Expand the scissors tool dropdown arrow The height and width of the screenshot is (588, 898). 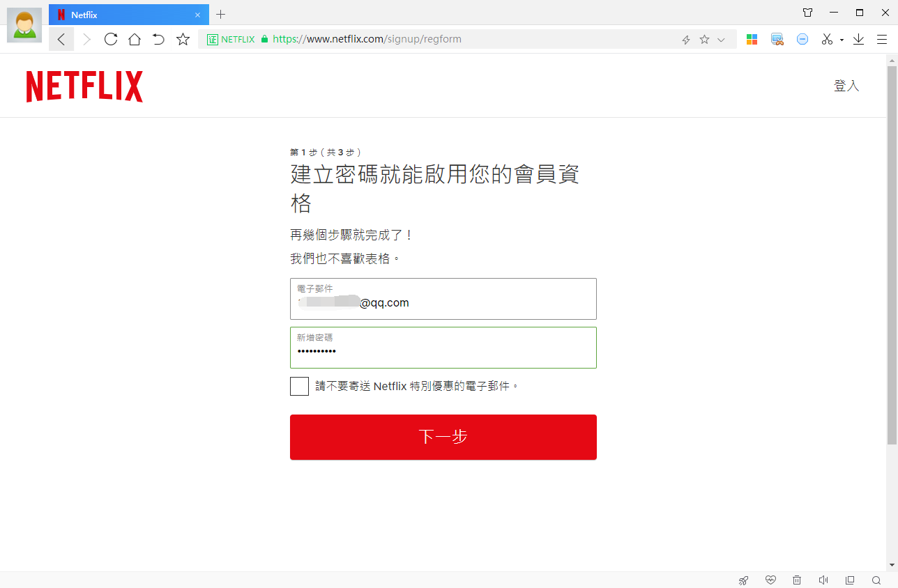click(842, 40)
